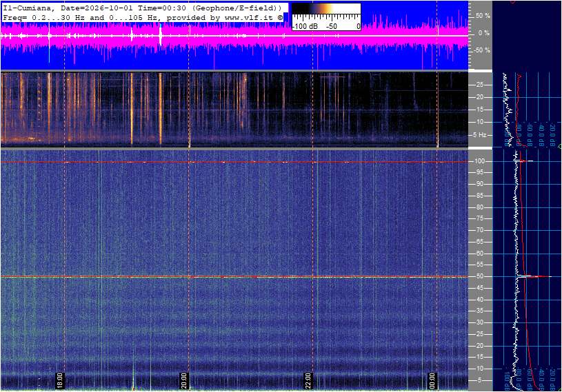Click the 45 Hz frequency axis label
Viewport: 562px width, 392px height.
coord(479,288)
